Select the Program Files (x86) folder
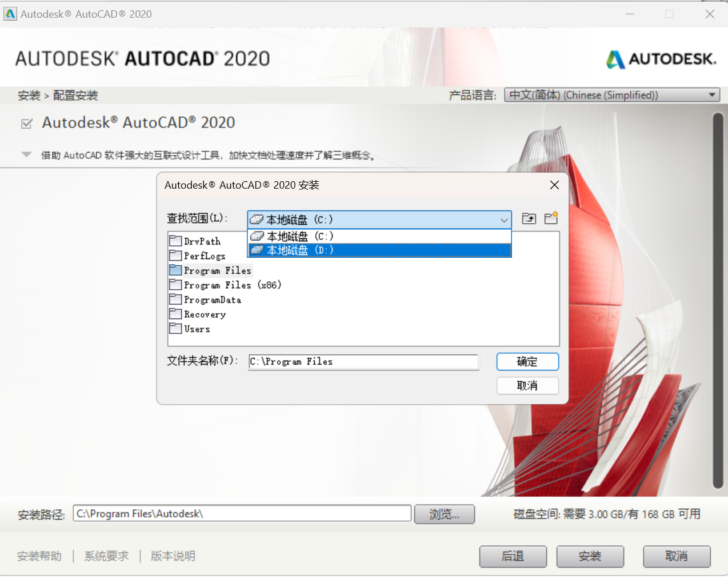The height and width of the screenshot is (579, 728). click(x=232, y=285)
